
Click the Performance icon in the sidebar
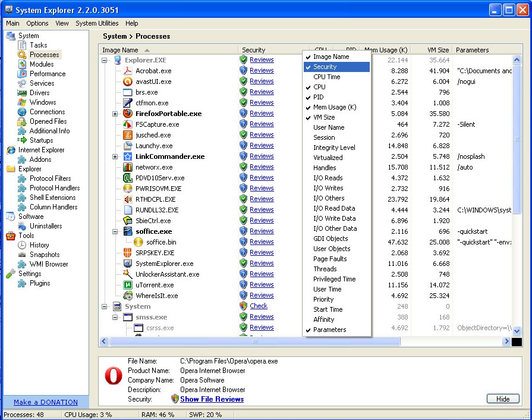(x=22, y=74)
